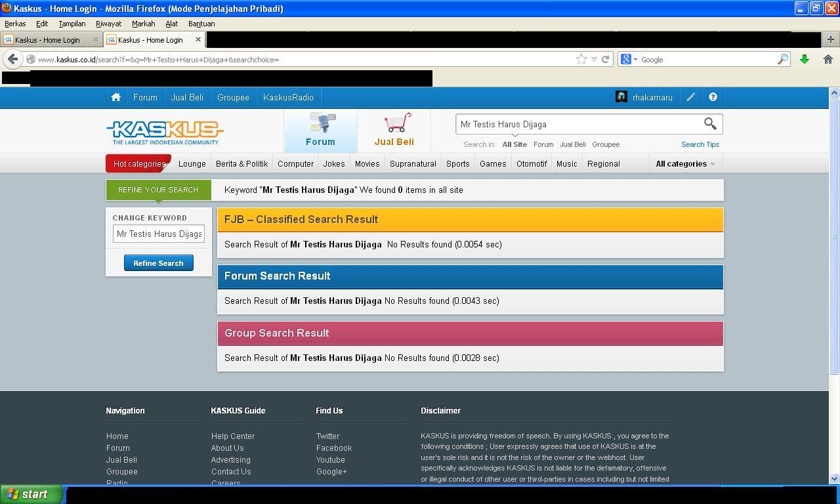Open rhakamaru user profile avatar
The height and width of the screenshot is (504, 840).
pos(621,97)
